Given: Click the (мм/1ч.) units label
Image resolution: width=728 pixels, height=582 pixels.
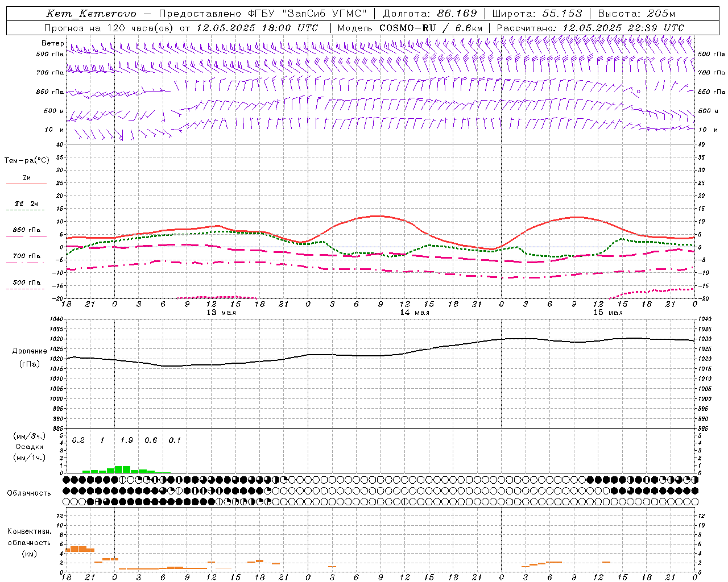Looking at the screenshot, I should tap(29, 458).
